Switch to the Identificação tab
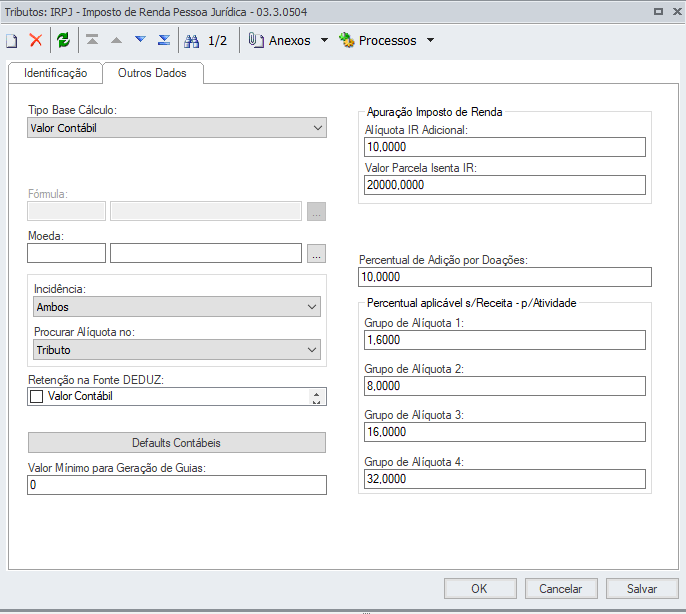 click(55, 73)
